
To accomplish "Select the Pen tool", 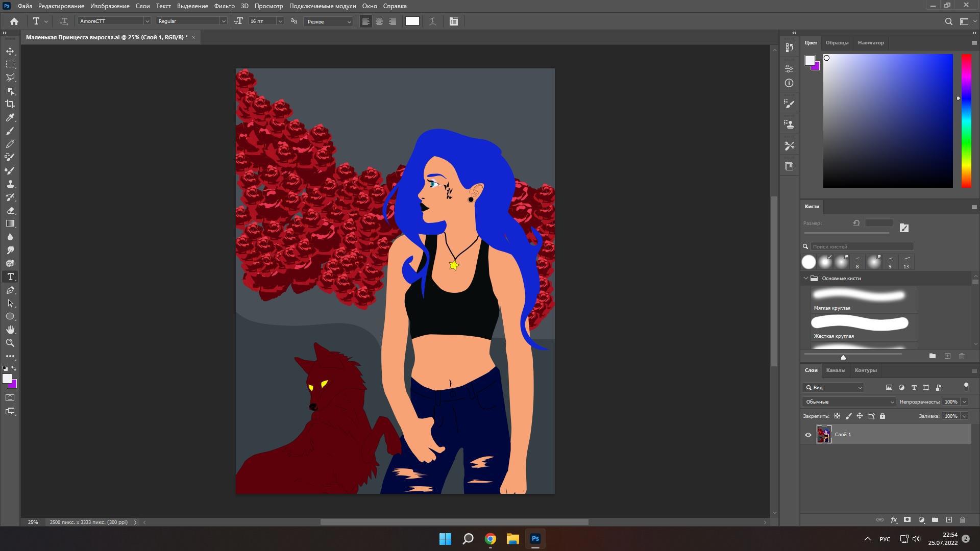I will click(10, 290).
